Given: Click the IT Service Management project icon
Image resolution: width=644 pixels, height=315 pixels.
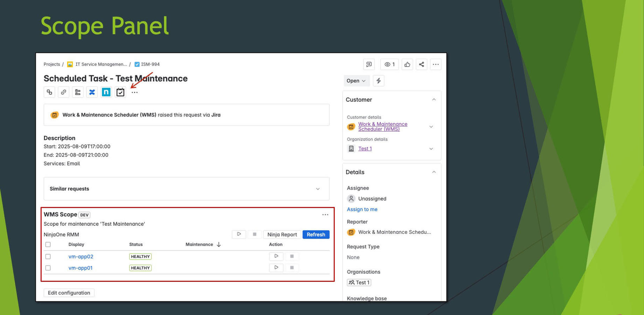Looking at the screenshot, I should [x=70, y=64].
